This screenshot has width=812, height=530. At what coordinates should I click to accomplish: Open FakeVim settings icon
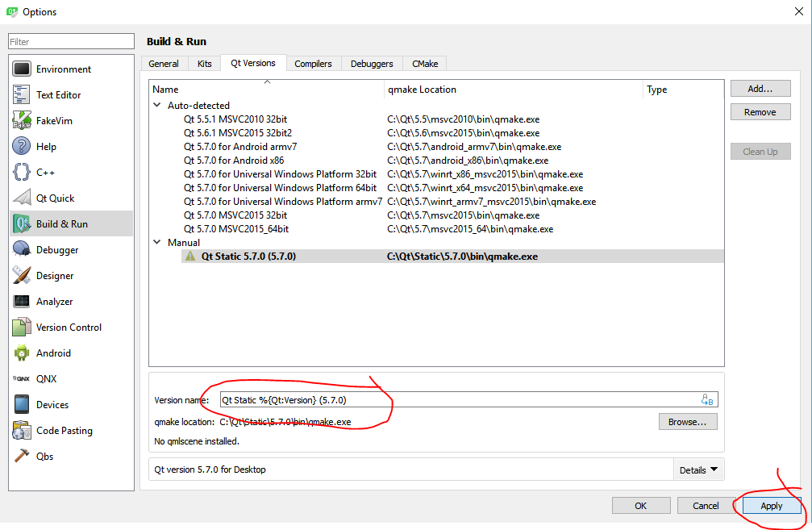coord(21,121)
